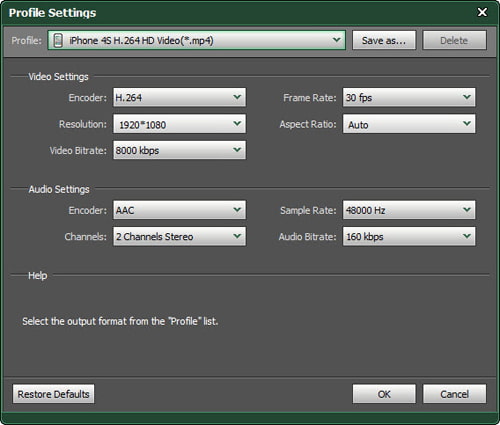
Task: Open the Sample Rate 48000 Hz dropdown
Action: [409, 210]
